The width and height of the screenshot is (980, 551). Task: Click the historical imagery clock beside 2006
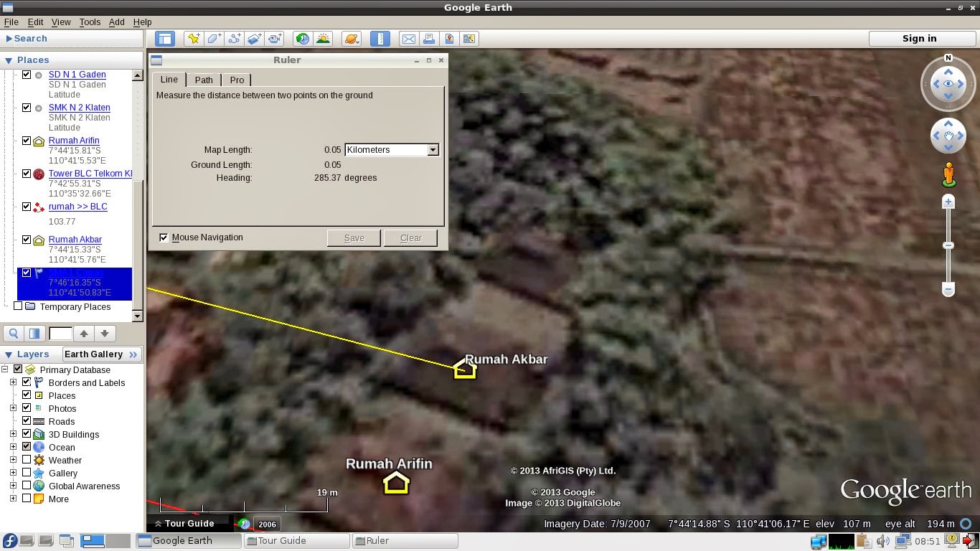[x=244, y=524]
